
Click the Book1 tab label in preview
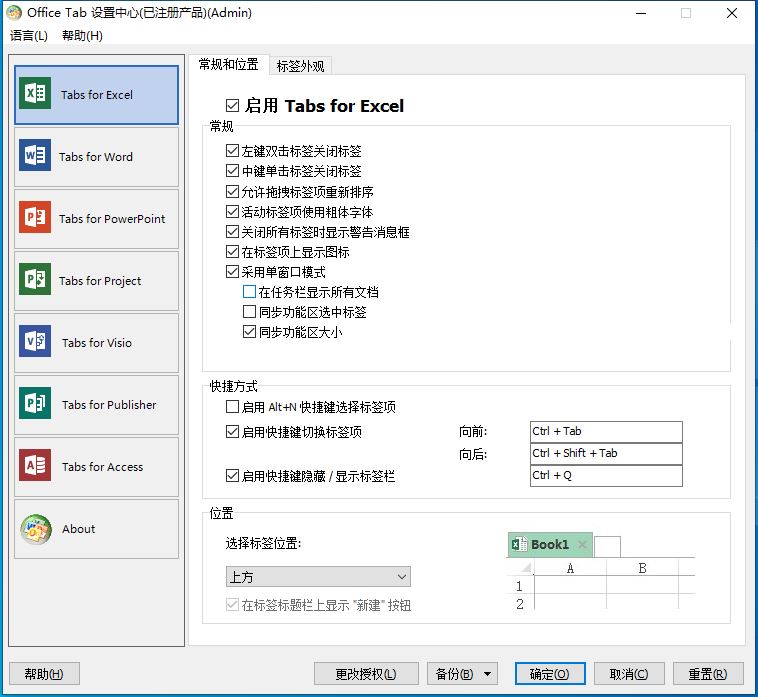pyautogui.click(x=550, y=545)
